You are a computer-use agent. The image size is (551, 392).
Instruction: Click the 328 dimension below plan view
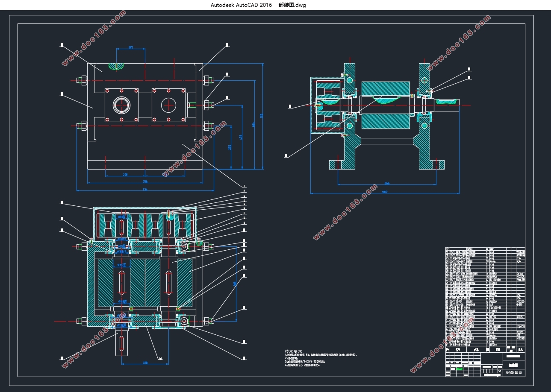[145, 363]
